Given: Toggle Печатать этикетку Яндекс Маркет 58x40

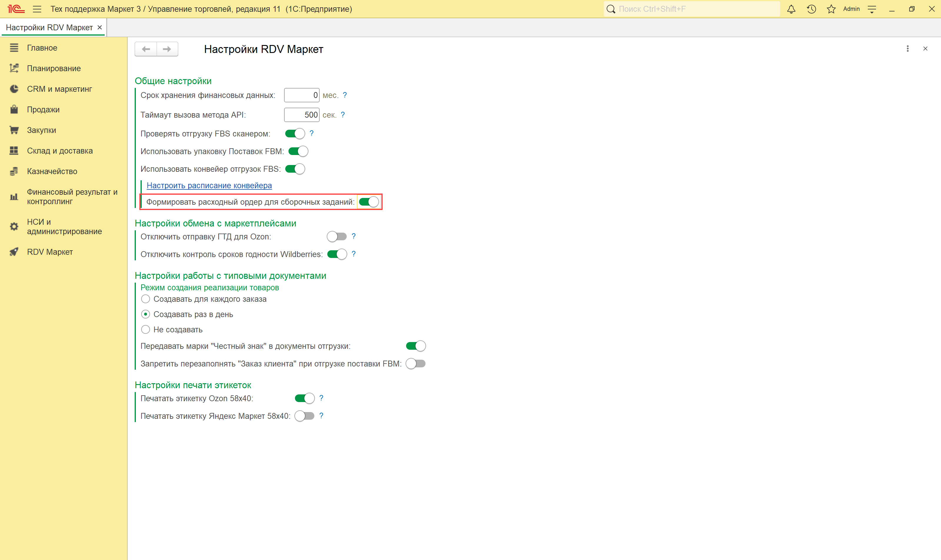Looking at the screenshot, I should pos(304,416).
